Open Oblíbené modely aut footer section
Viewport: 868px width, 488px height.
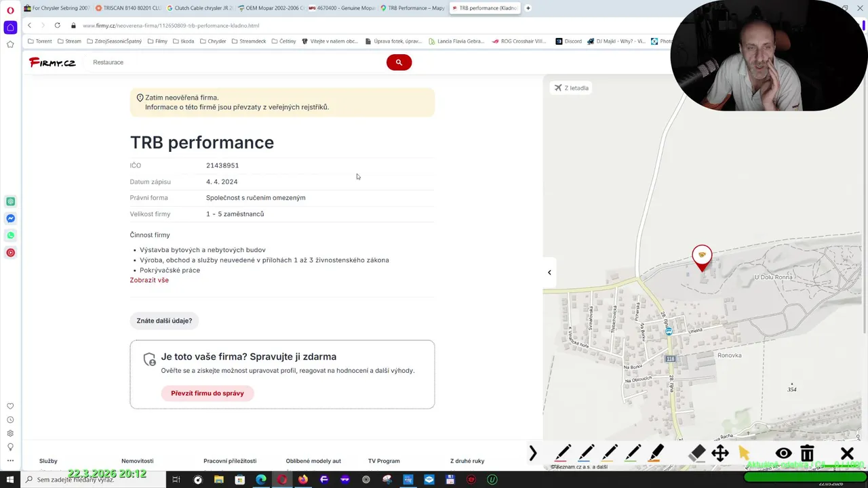coord(313,461)
